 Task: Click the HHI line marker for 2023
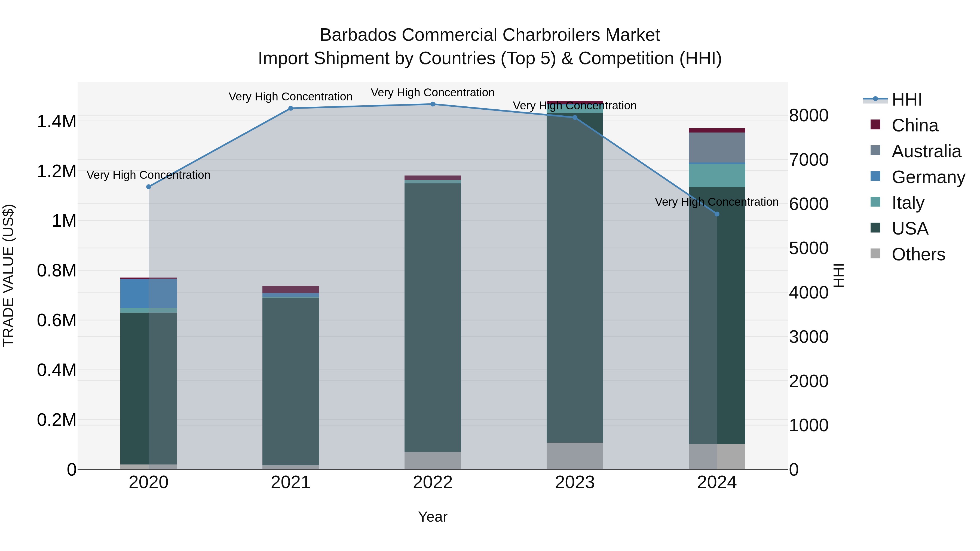pyautogui.click(x=575, y=118)
